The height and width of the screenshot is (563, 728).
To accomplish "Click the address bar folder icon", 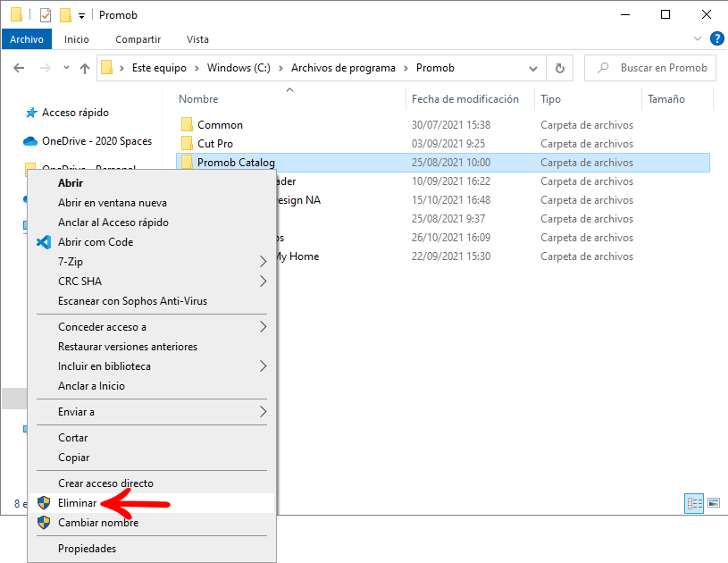I will tap(107, 68).
